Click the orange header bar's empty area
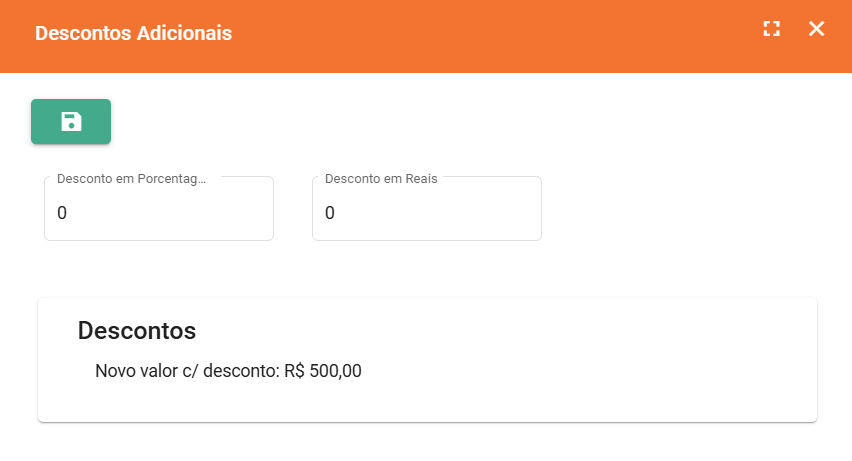Screen dimensions: 852x461 pos(500,35)
